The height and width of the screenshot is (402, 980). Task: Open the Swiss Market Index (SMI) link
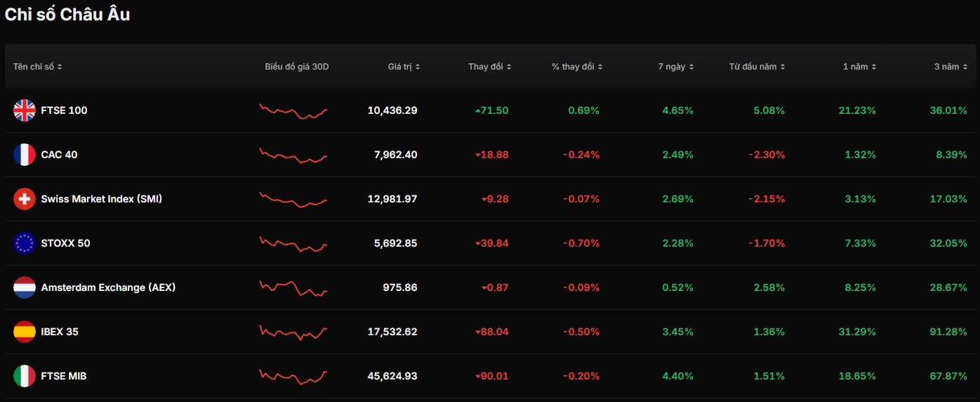[x=101, y=199]
